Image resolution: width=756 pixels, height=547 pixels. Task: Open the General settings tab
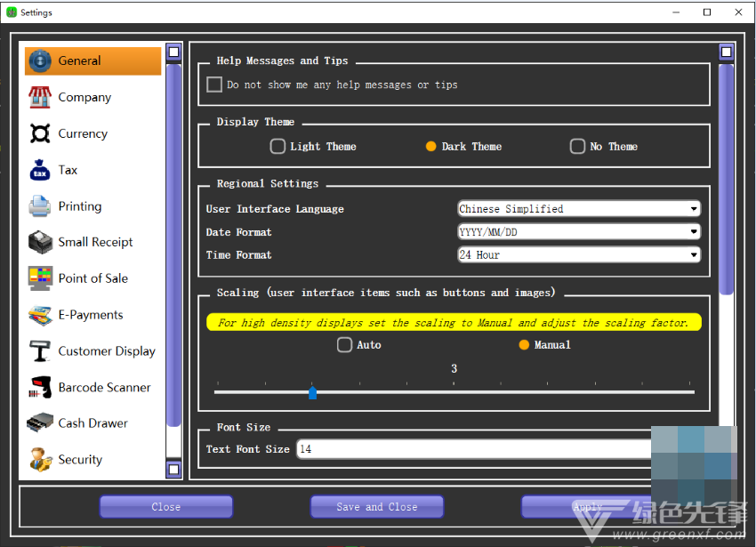[93, 61]
